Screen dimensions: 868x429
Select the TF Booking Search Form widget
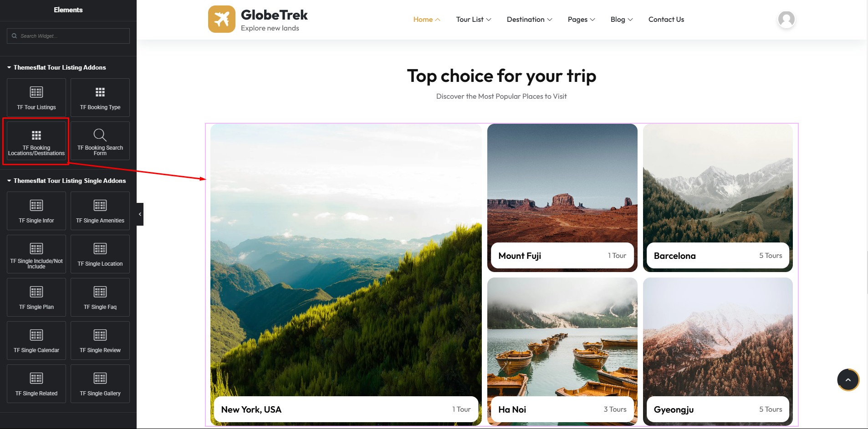click(x=100, y=141)
